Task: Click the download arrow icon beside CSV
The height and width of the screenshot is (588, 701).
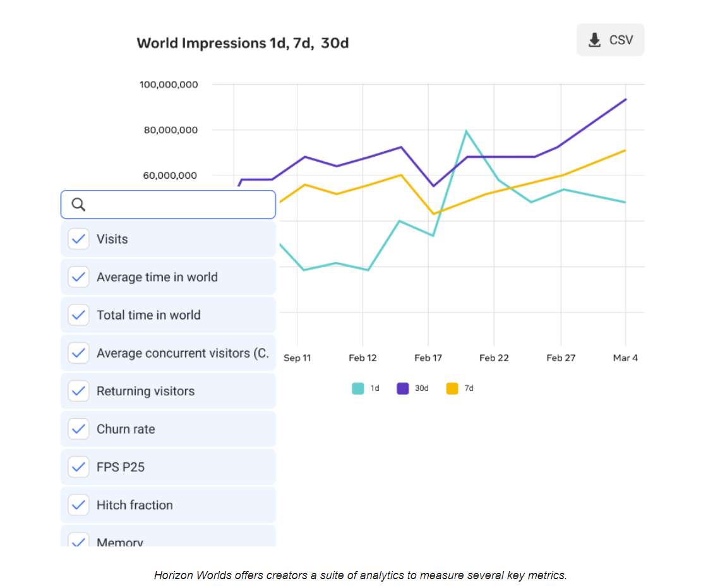Action: coord(594,40)
